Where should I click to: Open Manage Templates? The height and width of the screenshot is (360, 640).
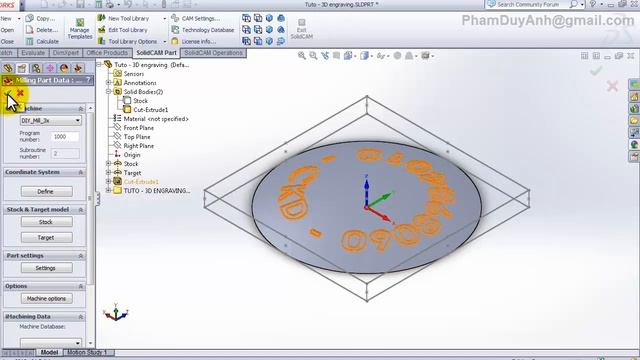pos(80,29)
